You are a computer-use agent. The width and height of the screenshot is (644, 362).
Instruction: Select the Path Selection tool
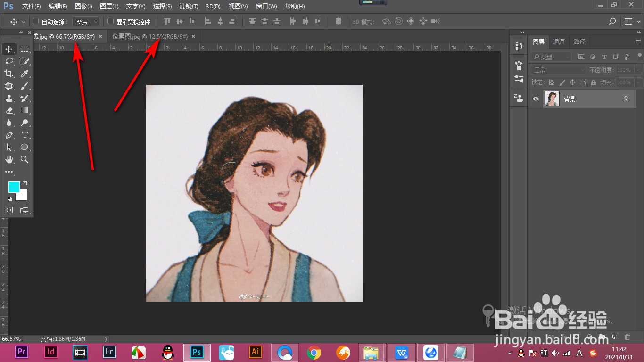click(x=9, y=147)
